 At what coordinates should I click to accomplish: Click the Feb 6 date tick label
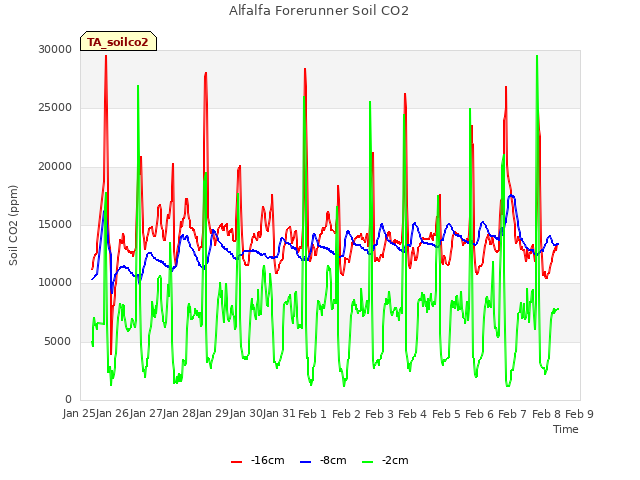click(479, 414)
